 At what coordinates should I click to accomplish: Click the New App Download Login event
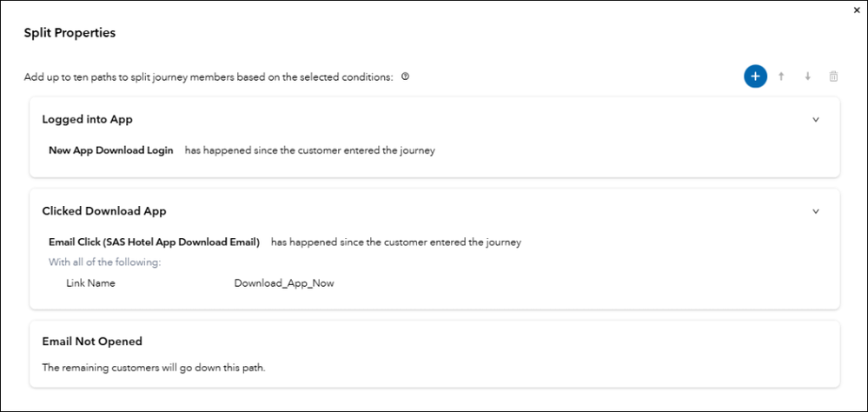click(x=111, y=150)
